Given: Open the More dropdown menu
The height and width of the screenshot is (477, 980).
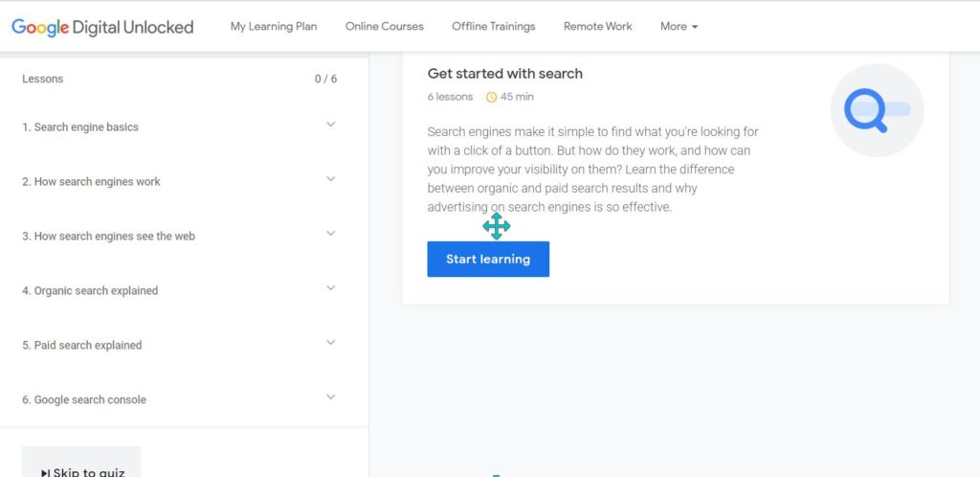Looking at the screenshot, I should pos(679,26).
